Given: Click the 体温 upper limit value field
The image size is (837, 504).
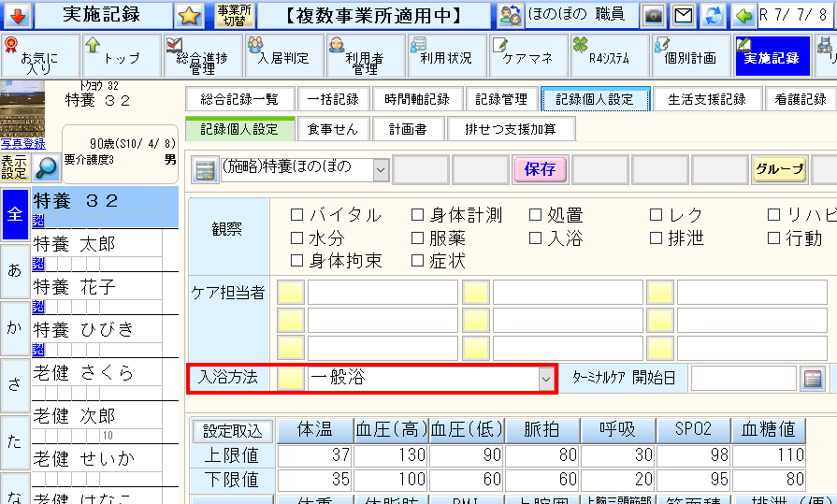Looking at the screenshot, I should pyautogui.click(x=314, y=455).
